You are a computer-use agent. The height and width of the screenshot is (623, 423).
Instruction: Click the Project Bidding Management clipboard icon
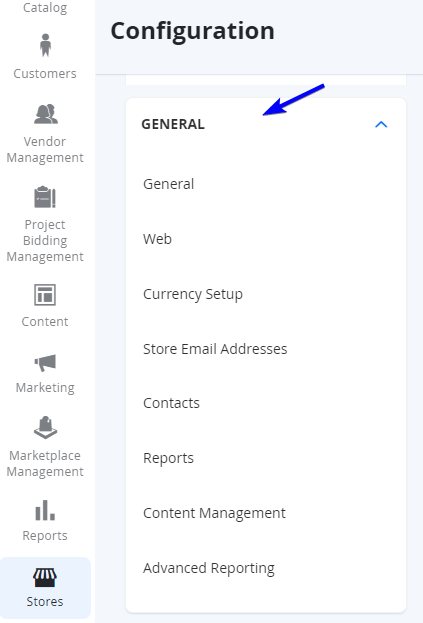coord(45,197)
